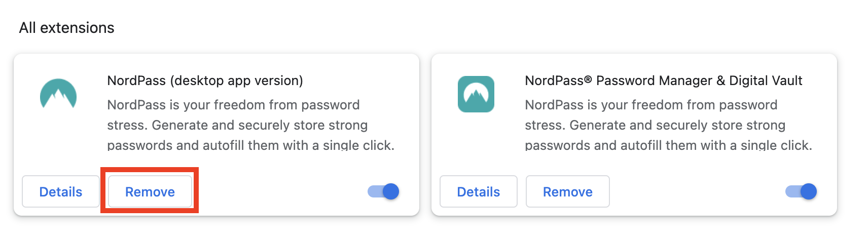The width and height of the screenshot is (868, 239).
Task: Click the NordPass desktop app version icon
Action: (58, 94)
